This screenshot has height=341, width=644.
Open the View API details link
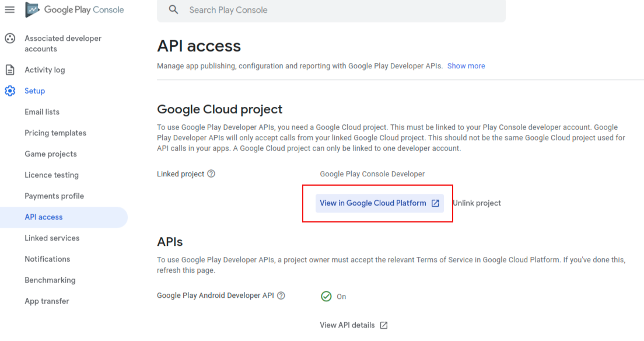tap(353, 325)
